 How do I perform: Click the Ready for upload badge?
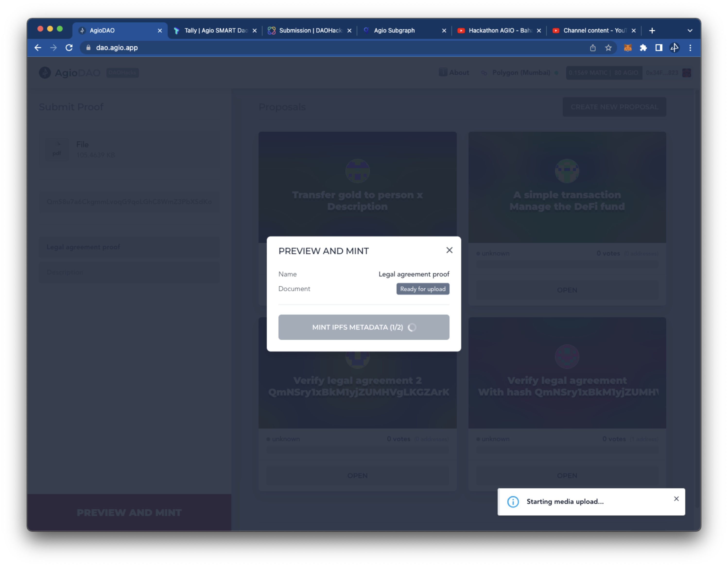coord(423,289)
